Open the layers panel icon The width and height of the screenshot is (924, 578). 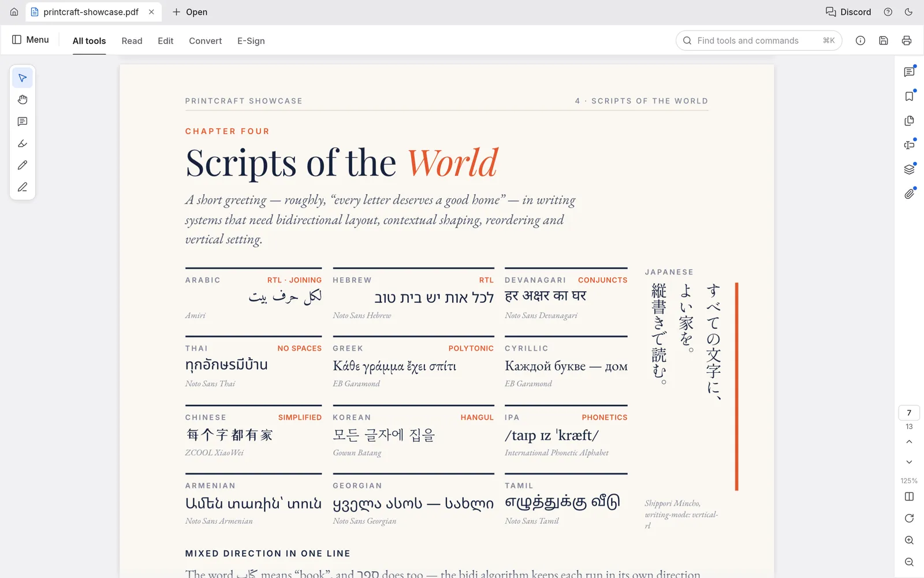(x=909, y=169)
